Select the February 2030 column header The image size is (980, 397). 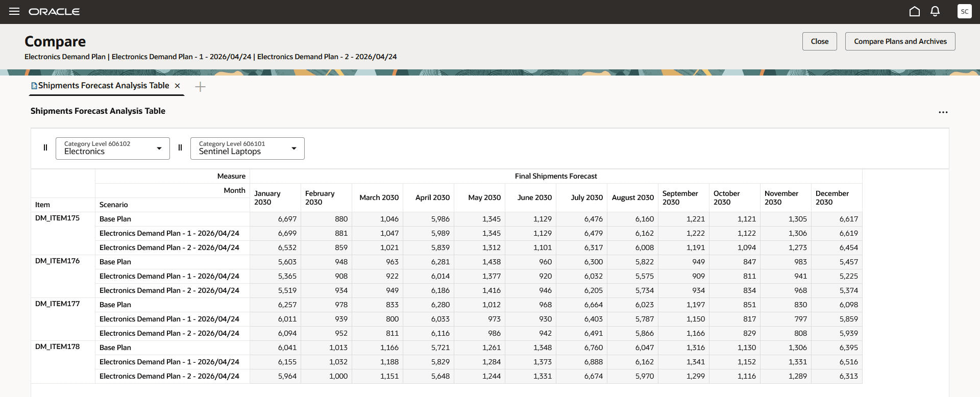pos(327,197)
